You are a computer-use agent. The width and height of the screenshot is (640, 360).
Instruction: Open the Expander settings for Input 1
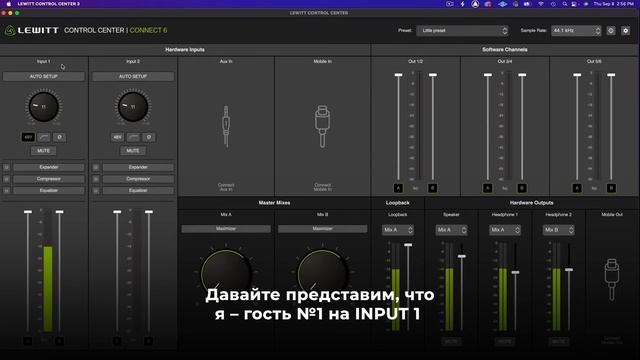(x=49, y=167)
